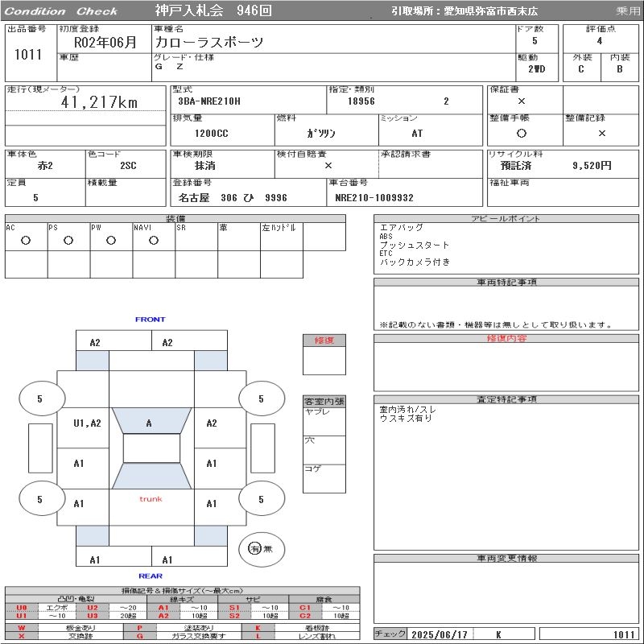Toggle the PW equipment circle mark

(x=110, y=240)
